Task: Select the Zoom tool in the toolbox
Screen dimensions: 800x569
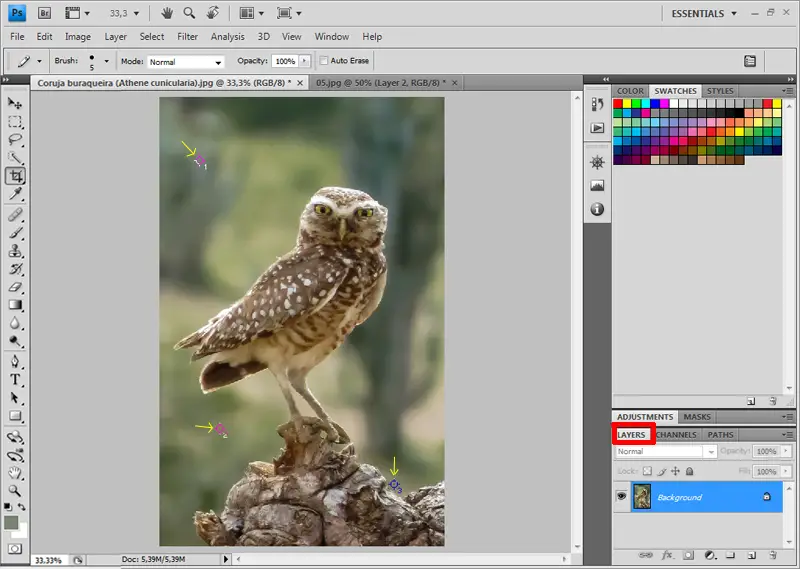Action: tap(16, 490)
